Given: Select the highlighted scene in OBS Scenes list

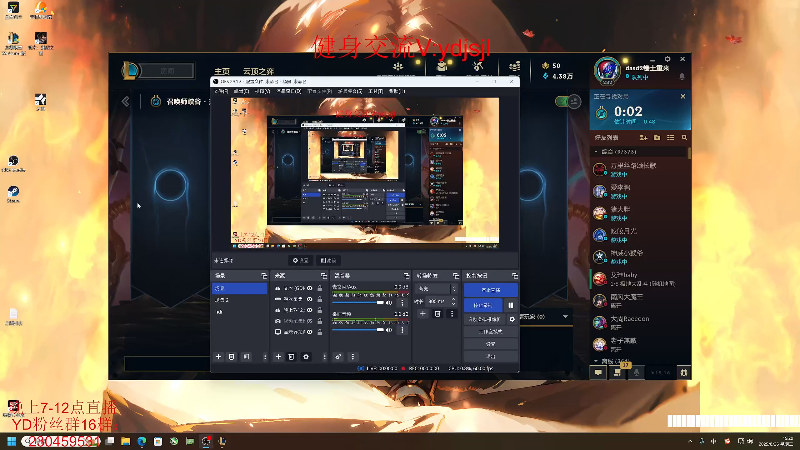Looking at the screenshot, I should pyautogui.click(x=239, y=288).
